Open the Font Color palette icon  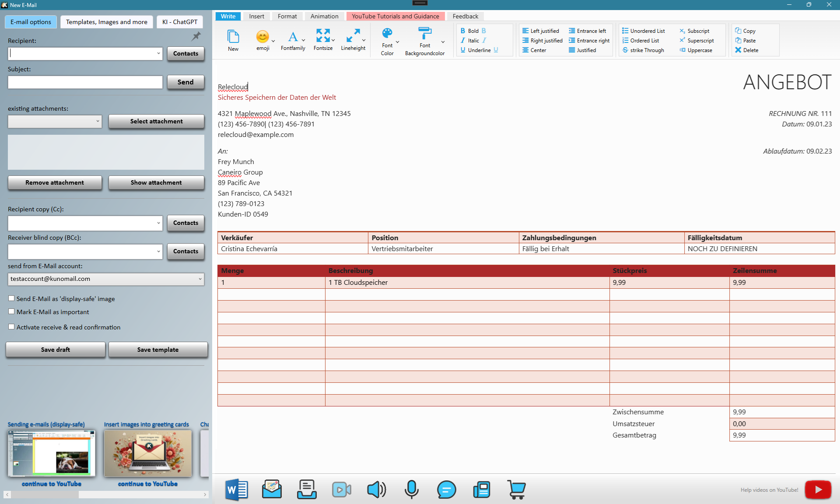coord(387,33)
